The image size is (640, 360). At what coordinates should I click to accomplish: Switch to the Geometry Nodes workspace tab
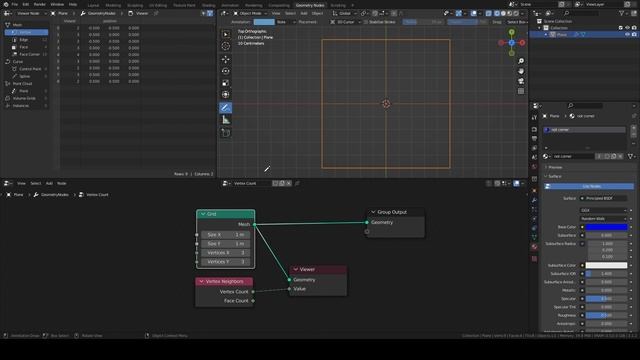click(x=310, y=5)
